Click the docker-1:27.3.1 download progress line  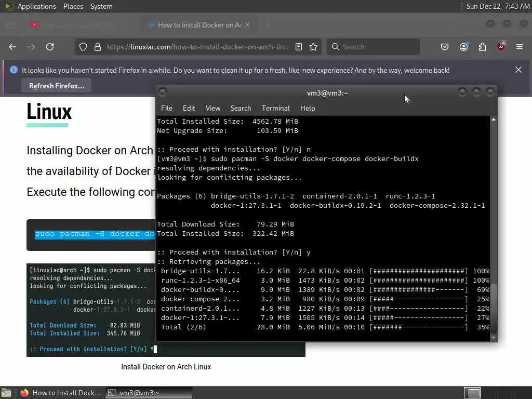tap(325, 317)
